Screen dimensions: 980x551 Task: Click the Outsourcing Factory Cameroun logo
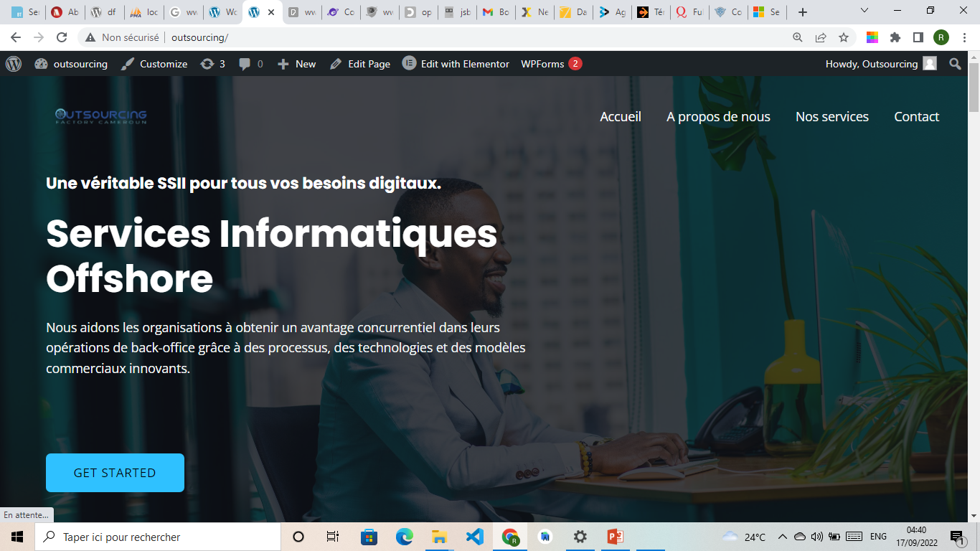[x=101, y=116]
